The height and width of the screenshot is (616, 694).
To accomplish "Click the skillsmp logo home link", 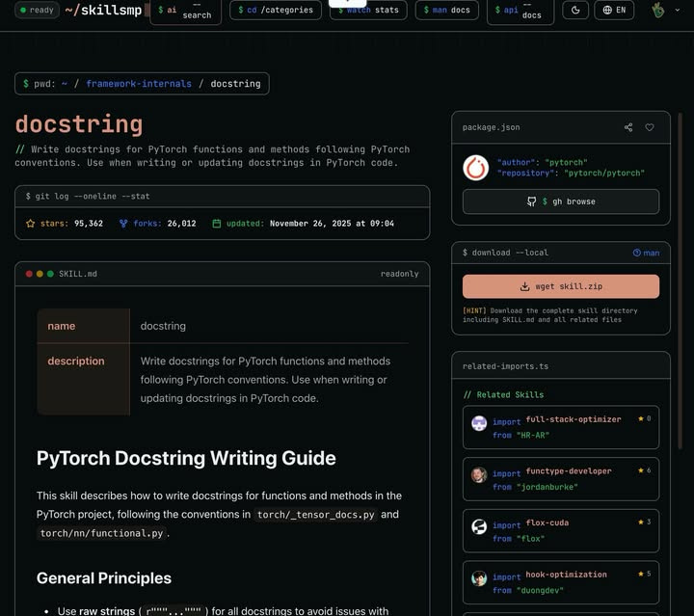I will [103, 10].
